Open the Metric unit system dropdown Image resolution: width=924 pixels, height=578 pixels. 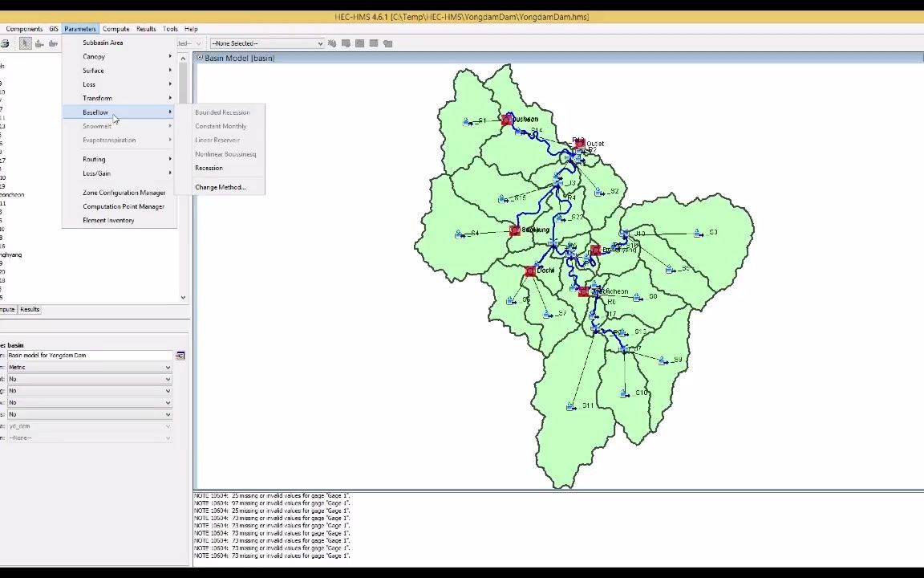pos(88,367)
